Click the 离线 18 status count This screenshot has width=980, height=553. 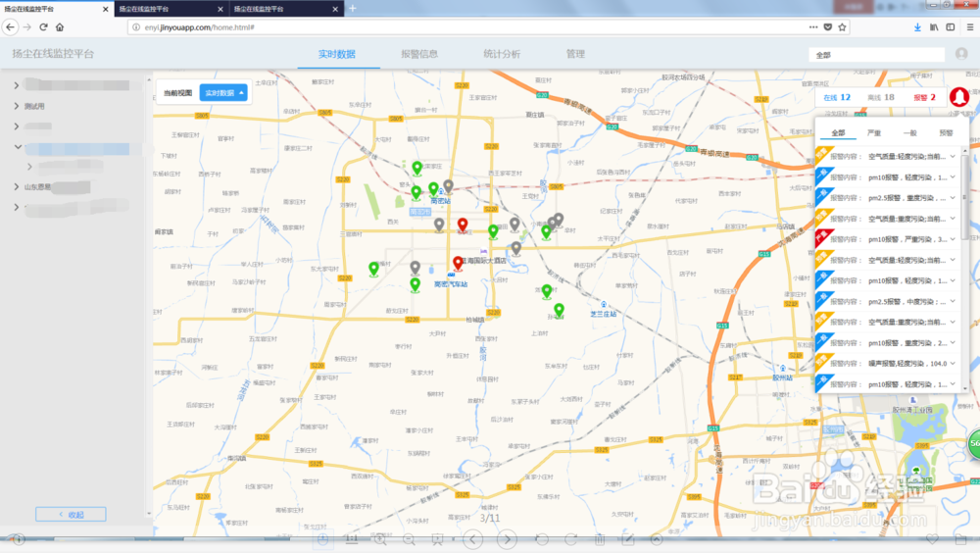[881, 97]
